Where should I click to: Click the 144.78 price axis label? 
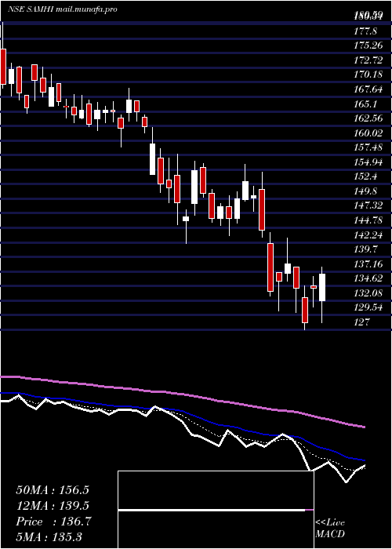click(368, 220)
